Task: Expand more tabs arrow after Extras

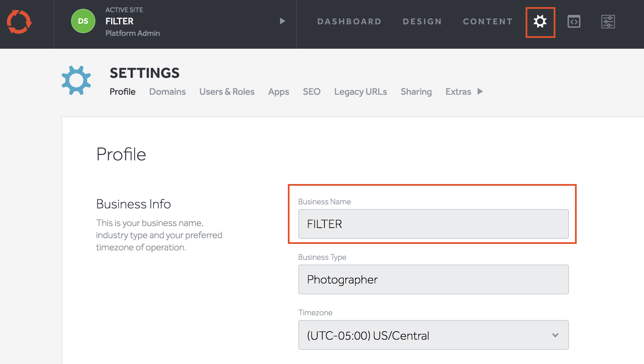Action: [480, 92]
